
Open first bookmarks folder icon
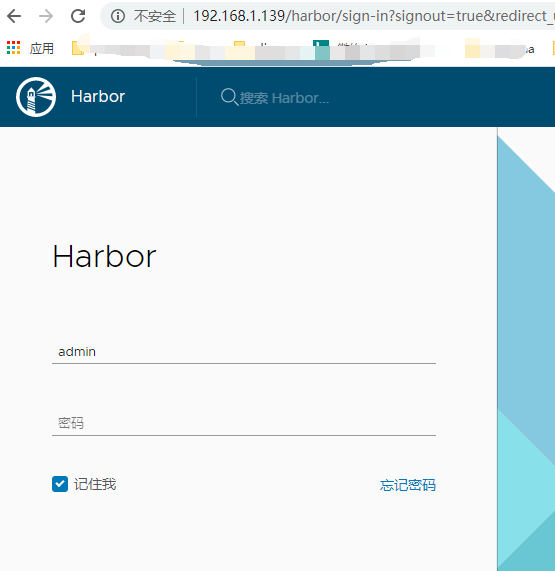[78, 48]
